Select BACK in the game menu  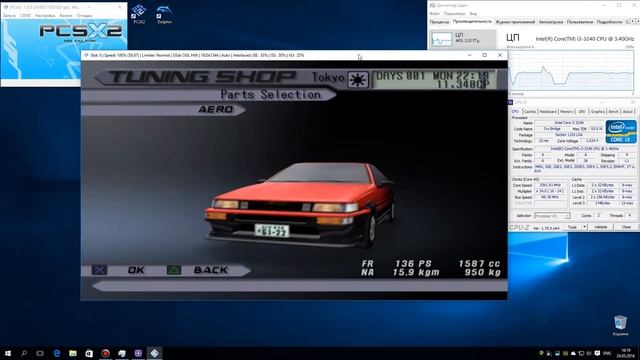[211, 270]
